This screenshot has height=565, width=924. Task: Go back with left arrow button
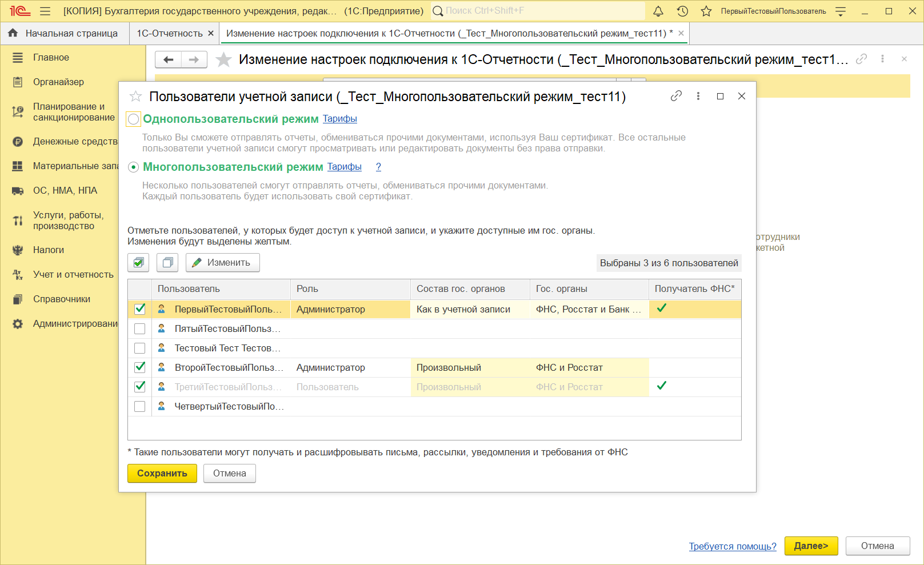point(168,59)
